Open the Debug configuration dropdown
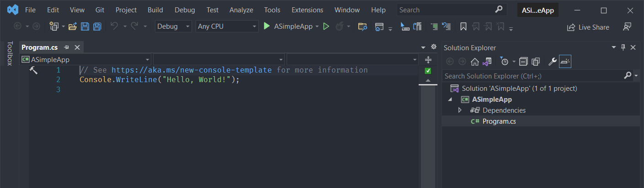The image size is (644, 188). [173, 26]
